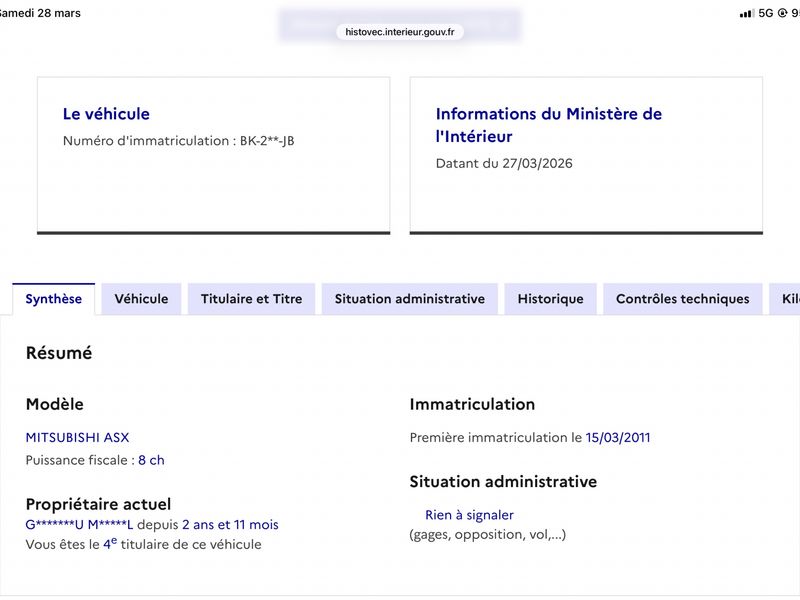The image size is (800, 600).
Task: Go to the Contrôles techniques tab
Action: point(683,299)
